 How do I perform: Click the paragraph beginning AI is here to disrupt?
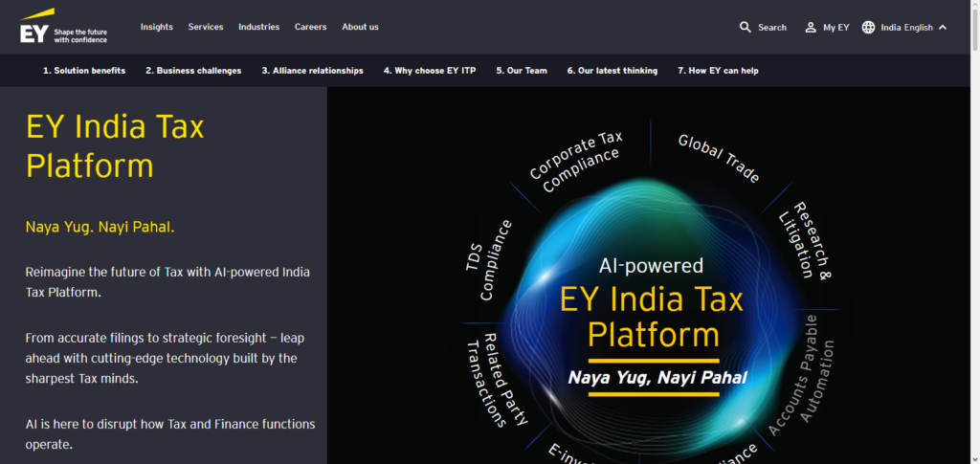coord(170,434)
